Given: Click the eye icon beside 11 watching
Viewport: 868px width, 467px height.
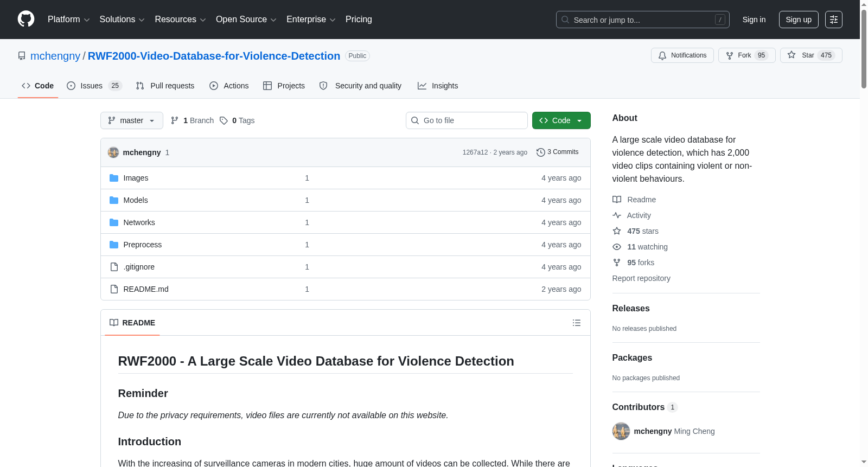Looking at the screenshot, I should coord(617,247).
